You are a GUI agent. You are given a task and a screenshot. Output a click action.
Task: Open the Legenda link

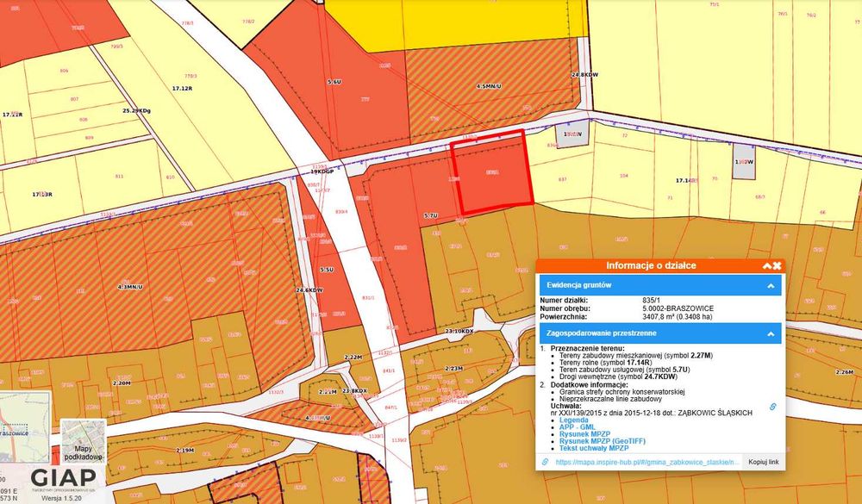573,420
